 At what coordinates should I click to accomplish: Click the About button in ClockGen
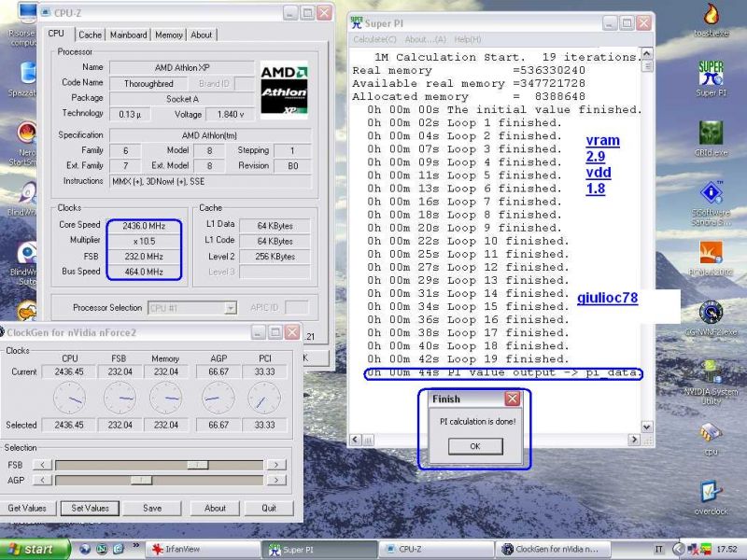[215, 508]
